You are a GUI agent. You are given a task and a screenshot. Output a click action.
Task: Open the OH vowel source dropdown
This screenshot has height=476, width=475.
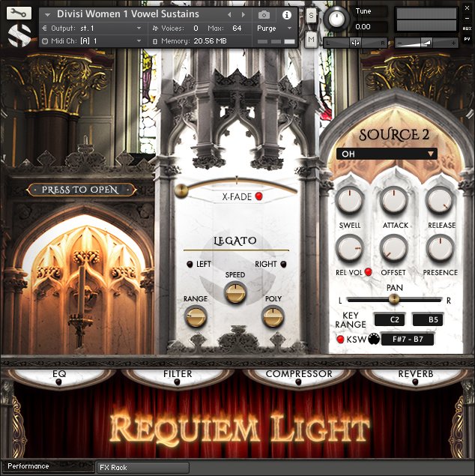(387, 154)
